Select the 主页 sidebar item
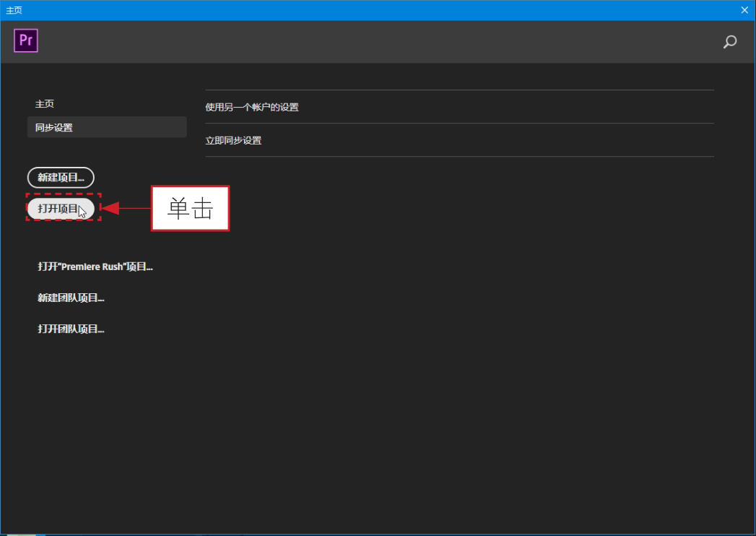Image resolution: width=756 pixels, height=536 pixels. (44, 104)
